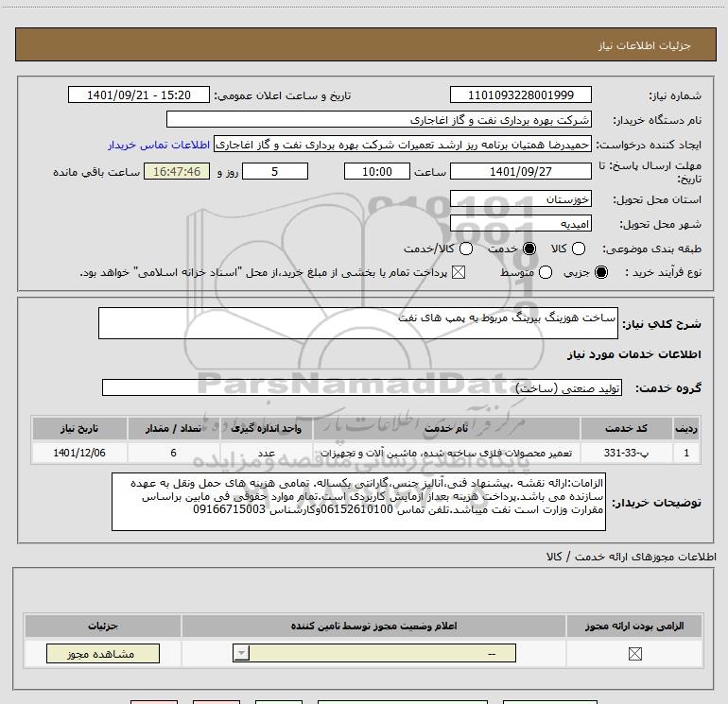Click the remaining time 16:47:46 field
Image resolution: width=728 pixels, height=704 pixels.
click(x=177, y=171)
